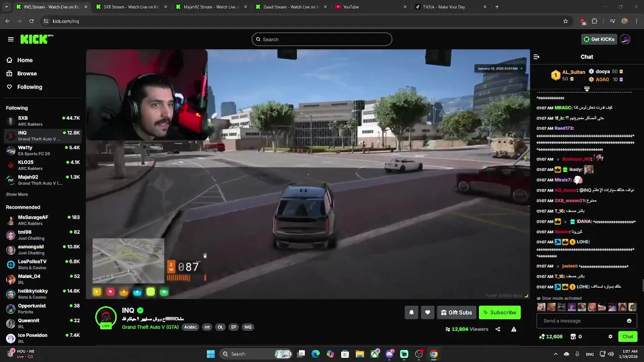Open the hamburger sidebar menu

click(11, 39)
